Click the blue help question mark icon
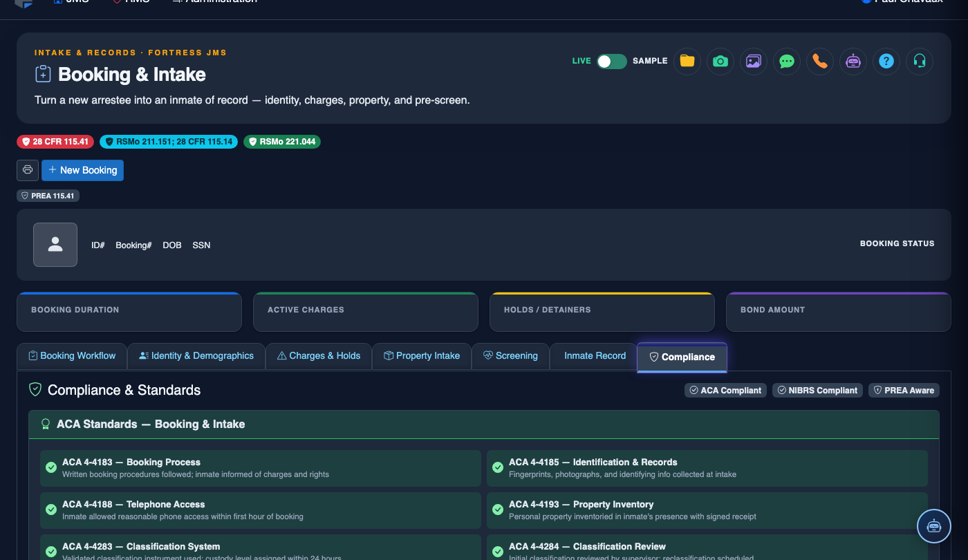The height and width of the screenshot is (560, 968). [x=886, y=61]
